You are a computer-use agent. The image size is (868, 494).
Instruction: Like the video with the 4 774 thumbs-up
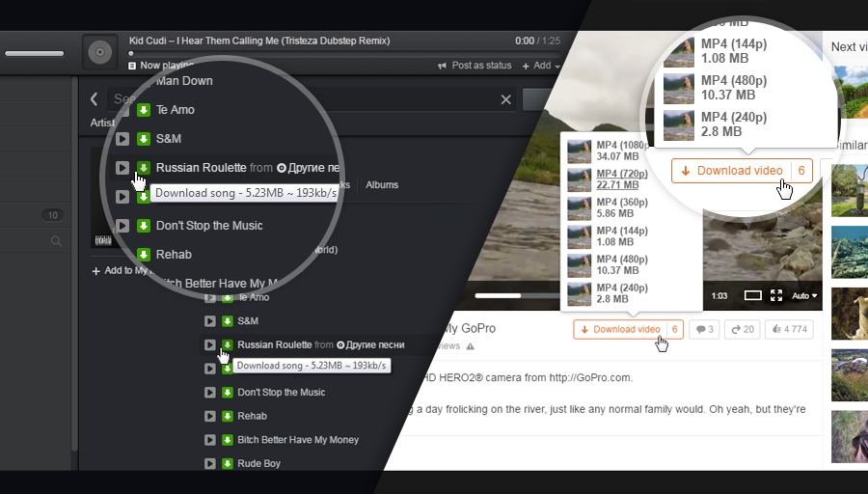[x=789, y=330]
